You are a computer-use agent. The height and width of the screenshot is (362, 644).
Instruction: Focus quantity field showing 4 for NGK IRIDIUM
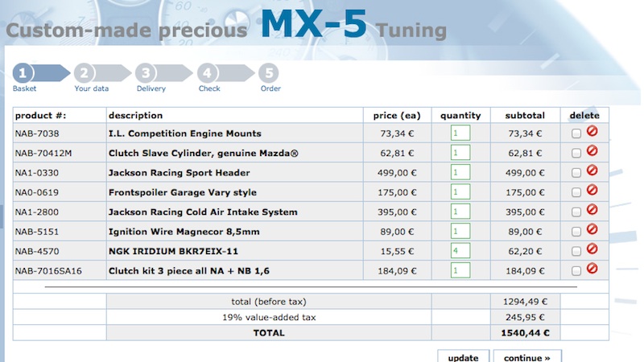click(460, 251)
